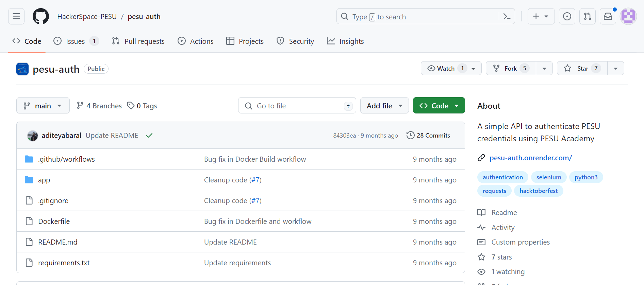This screenshot has height=285, width=644.
Task: Open the pesu-auth.onrender.com link
Action: (530, 158)
